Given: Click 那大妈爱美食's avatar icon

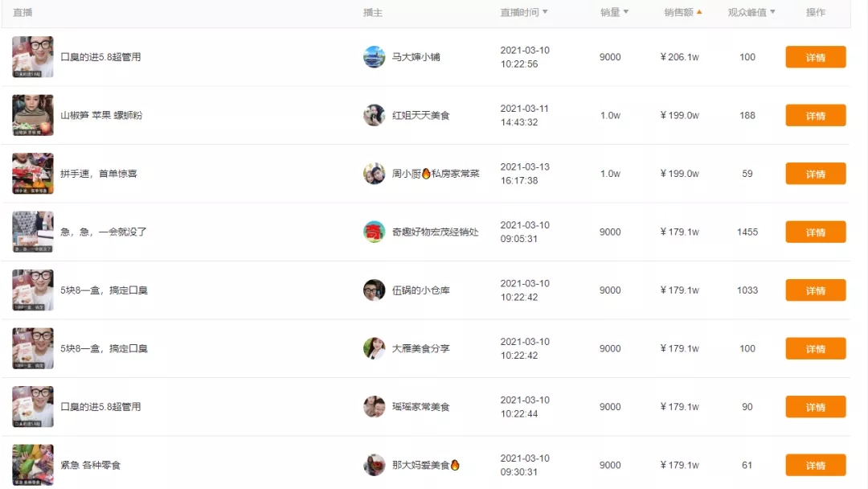Looking at the screenshot, I should pos(375,464).
